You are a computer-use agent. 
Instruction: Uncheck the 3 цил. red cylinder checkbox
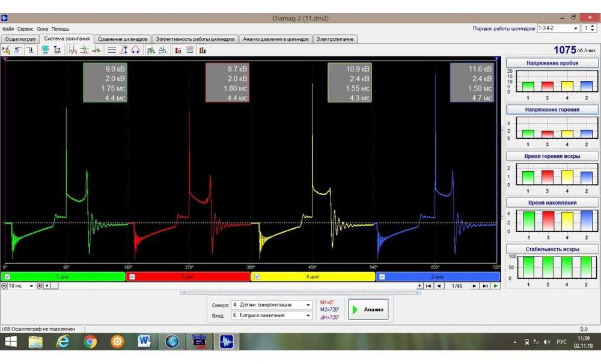point(132,277)
